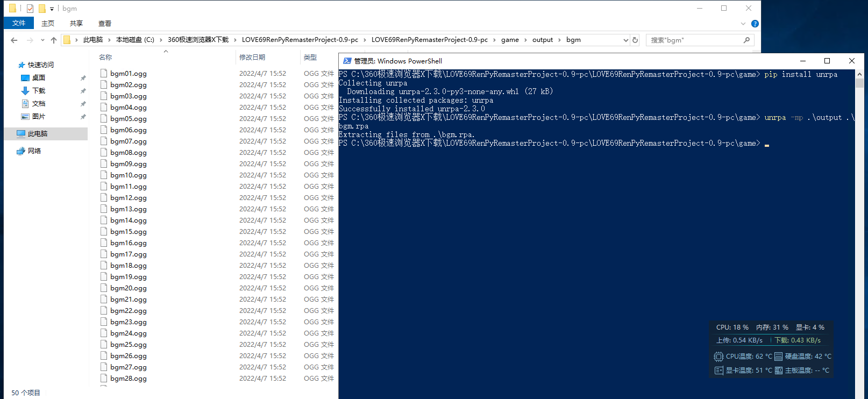Select the bgm27.ogg file icon
This screenshot has width=868, height=399.
point(104,367)
